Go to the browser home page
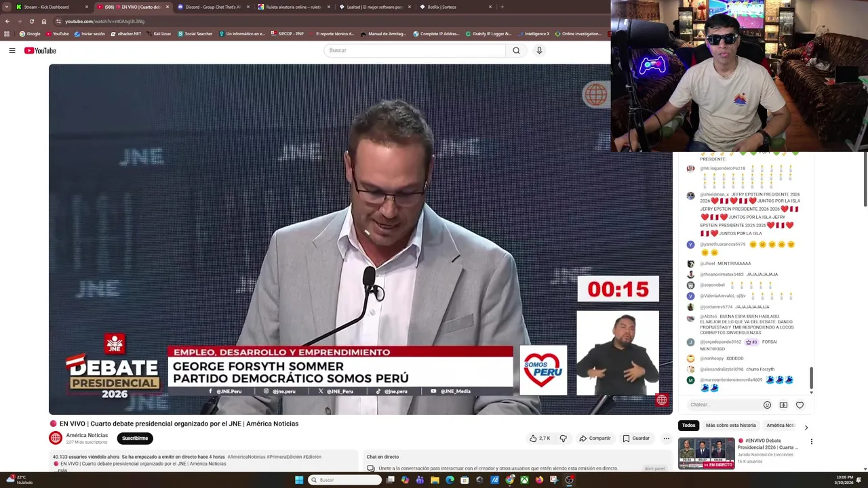The image size is (868, 488). tap(43, 21)
